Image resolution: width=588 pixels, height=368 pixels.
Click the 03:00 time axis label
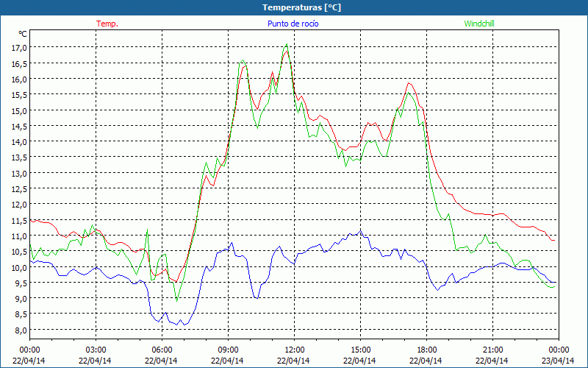(x=96, y=350)
